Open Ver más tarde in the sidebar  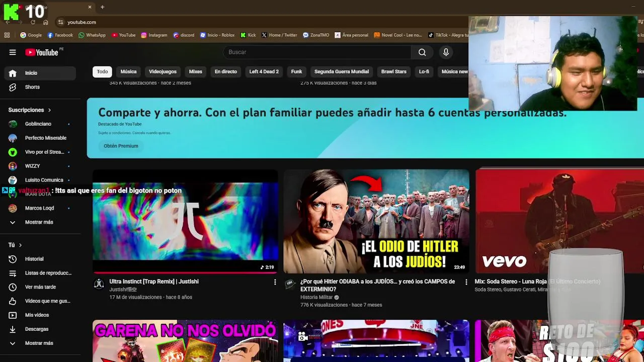[40, 287]
